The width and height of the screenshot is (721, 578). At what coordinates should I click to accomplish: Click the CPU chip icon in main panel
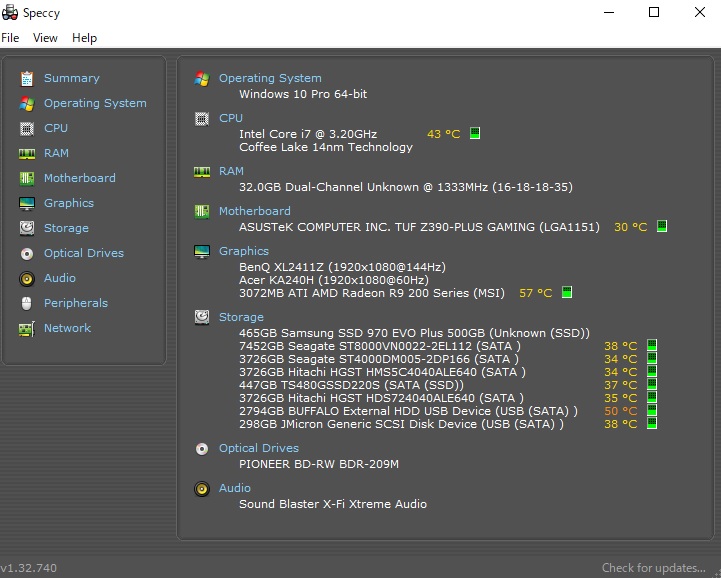(202, 119)
